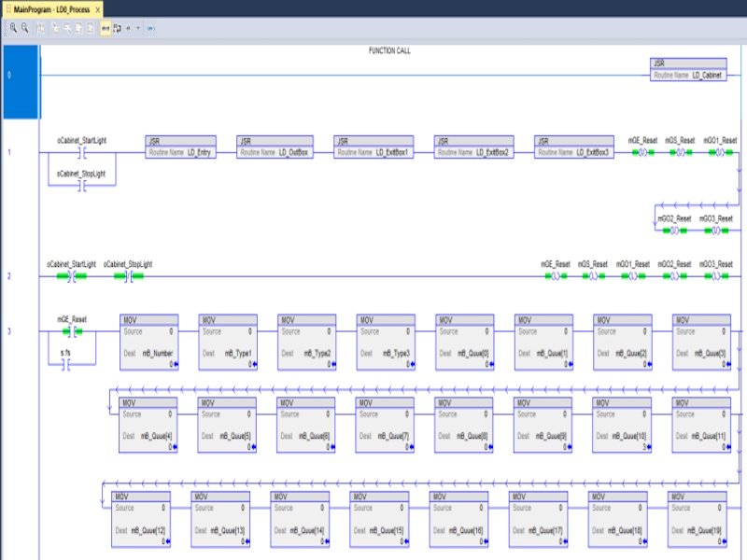Screen dimensions: 747x560
Task: Click the JSR block calling LD_Entry
Action: 180,147
